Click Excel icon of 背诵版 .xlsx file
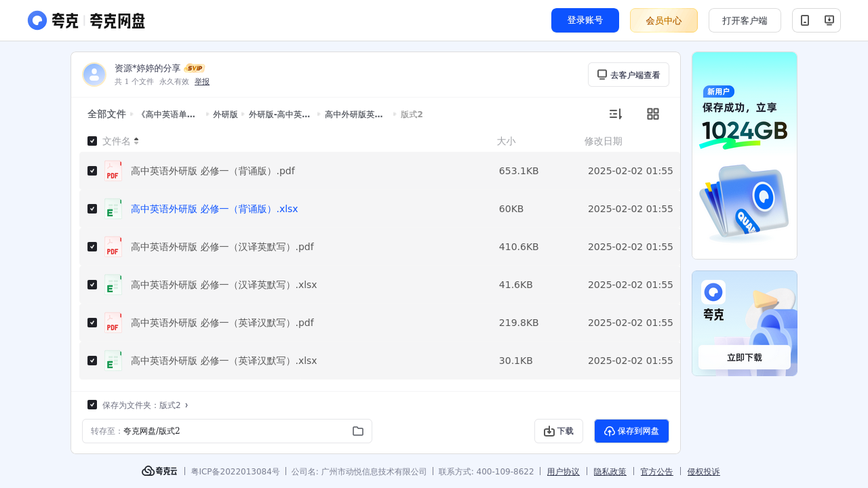 [113, 209]
